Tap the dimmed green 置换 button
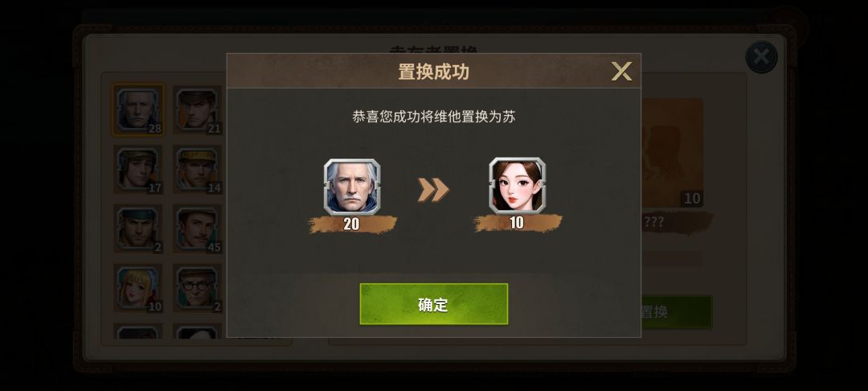Image resolution: width=868 pixels, height=391 pixels. [677, 312]
